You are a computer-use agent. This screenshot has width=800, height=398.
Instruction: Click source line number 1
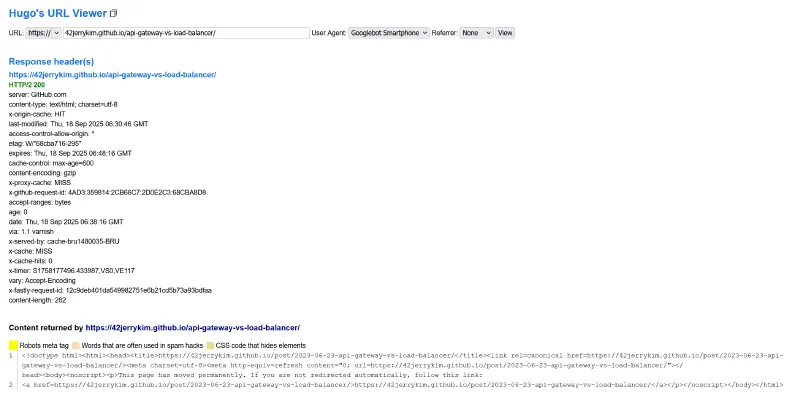pos(11,356)
